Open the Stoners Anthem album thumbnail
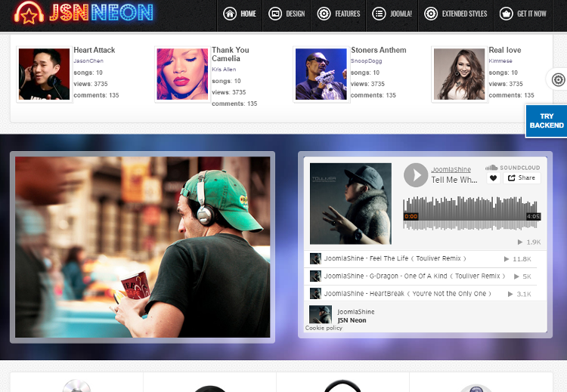 (x=321, y=74)
